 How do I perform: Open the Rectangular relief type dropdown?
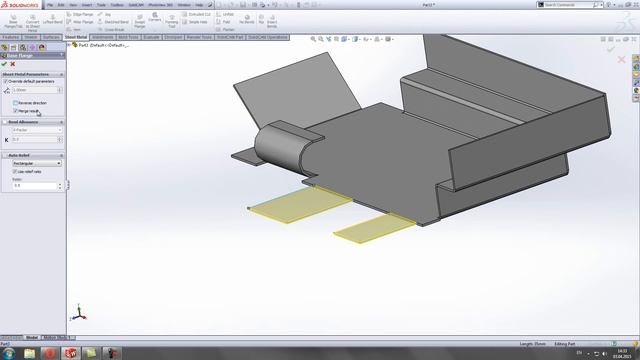click(37, 163)
